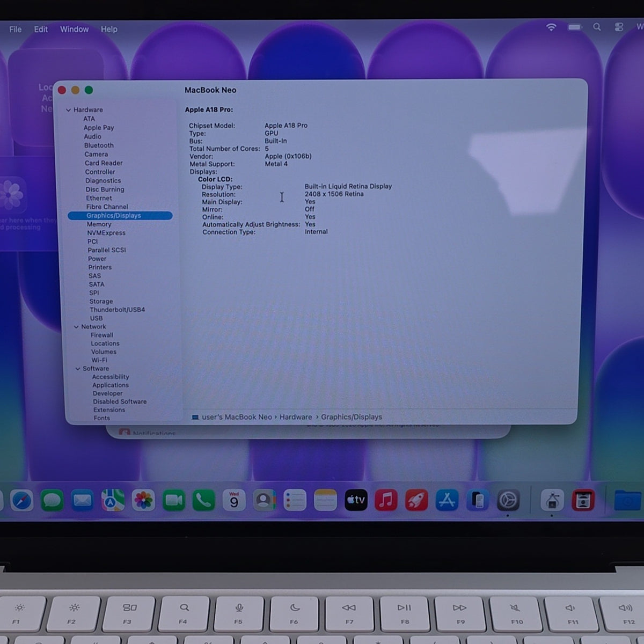This screenshot has width=644, height=644.
Task: Open the File menu
Action: coord(16,29)
